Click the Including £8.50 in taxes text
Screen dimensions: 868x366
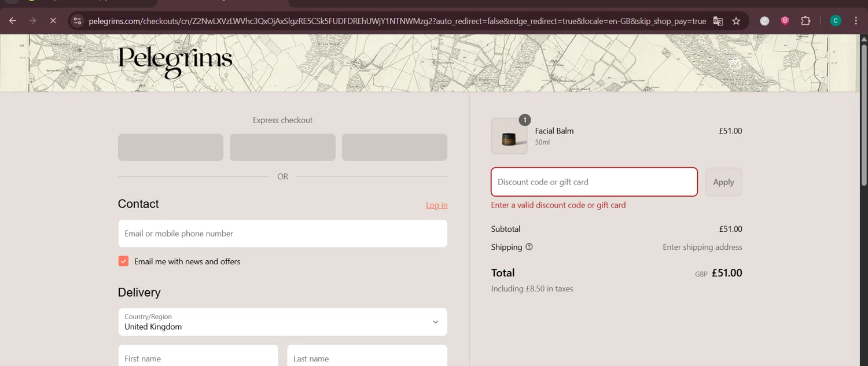(532, 289)
